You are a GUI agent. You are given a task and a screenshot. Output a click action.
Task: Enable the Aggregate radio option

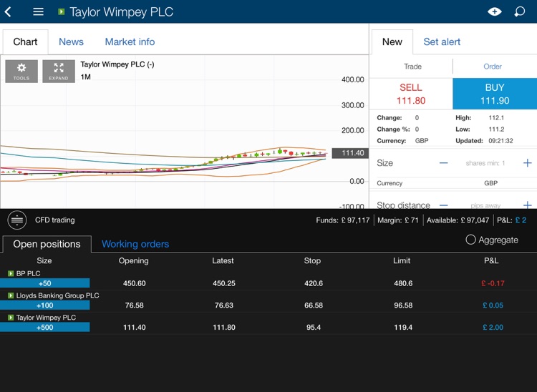470,240
